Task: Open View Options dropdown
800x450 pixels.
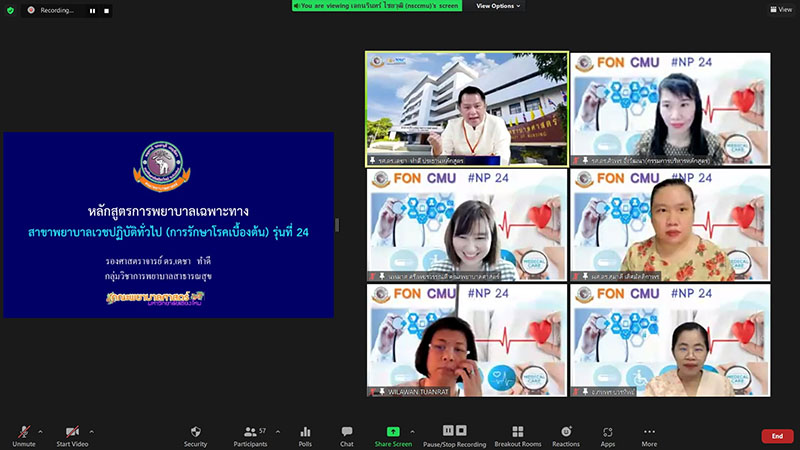Action: (498, 6)
